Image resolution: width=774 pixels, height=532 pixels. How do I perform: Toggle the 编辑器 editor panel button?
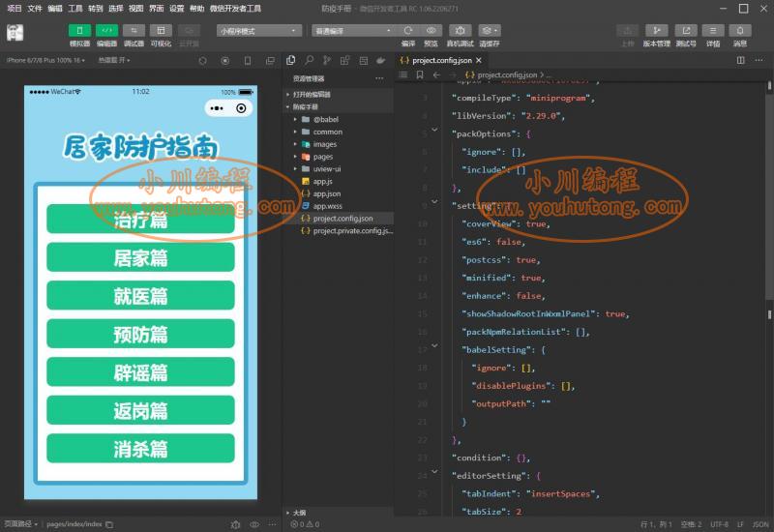106,31
